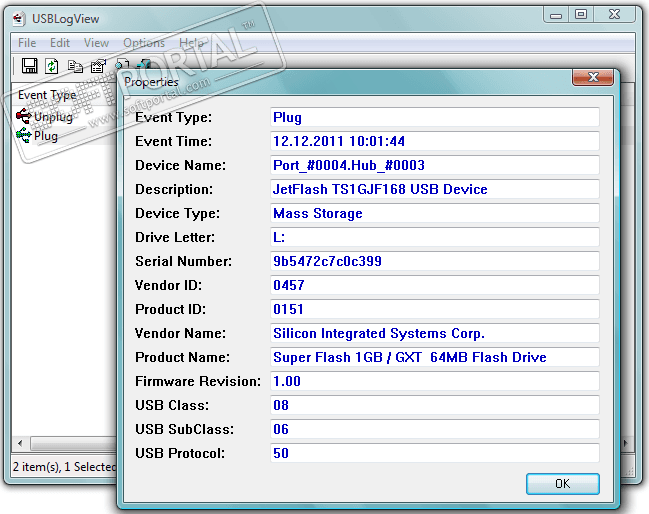The image size is (649, 514).
Task: Click the Vendor Name field Silicon Integrated Systems
Action: tap(435, 333)
